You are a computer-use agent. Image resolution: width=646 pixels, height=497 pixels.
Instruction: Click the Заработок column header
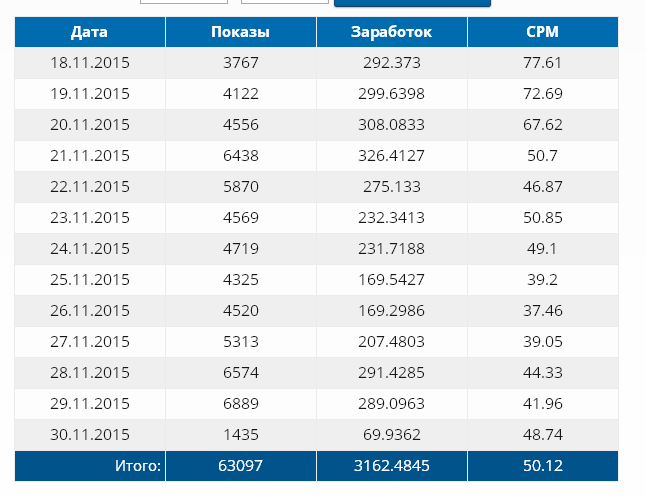coord(391,32)
